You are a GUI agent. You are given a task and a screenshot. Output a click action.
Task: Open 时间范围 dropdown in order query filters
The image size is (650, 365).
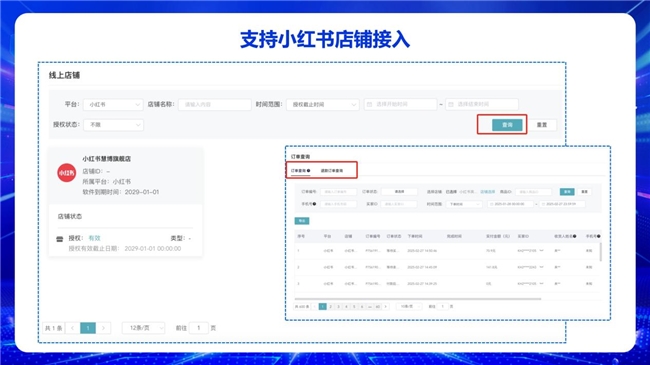(x=464, y=204)
